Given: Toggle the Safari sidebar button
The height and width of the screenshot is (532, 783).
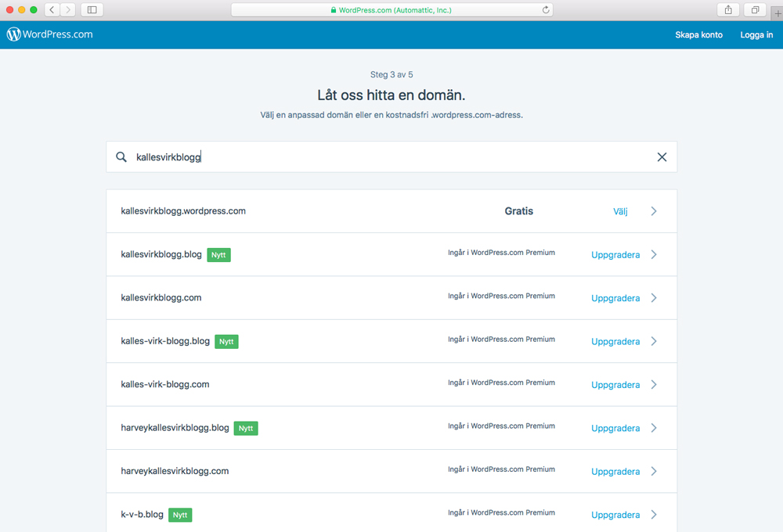Looking at the screenshot, I should coord(92,10).
